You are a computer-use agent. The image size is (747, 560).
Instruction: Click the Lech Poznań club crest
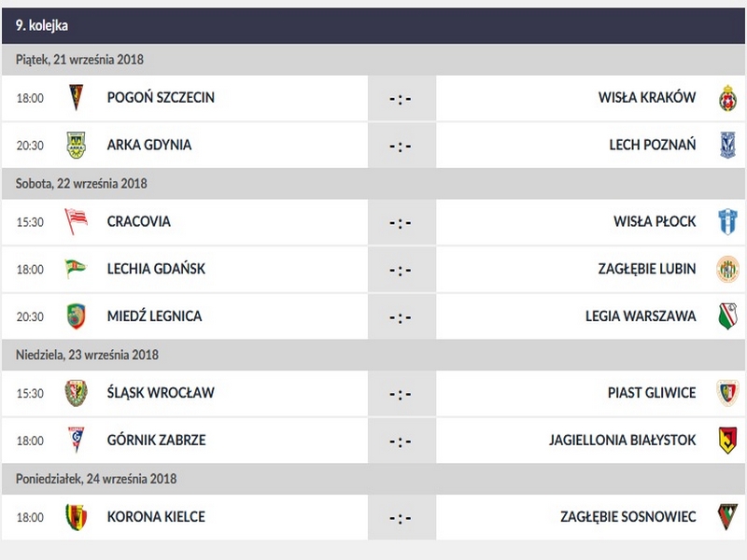click(727, 146)
